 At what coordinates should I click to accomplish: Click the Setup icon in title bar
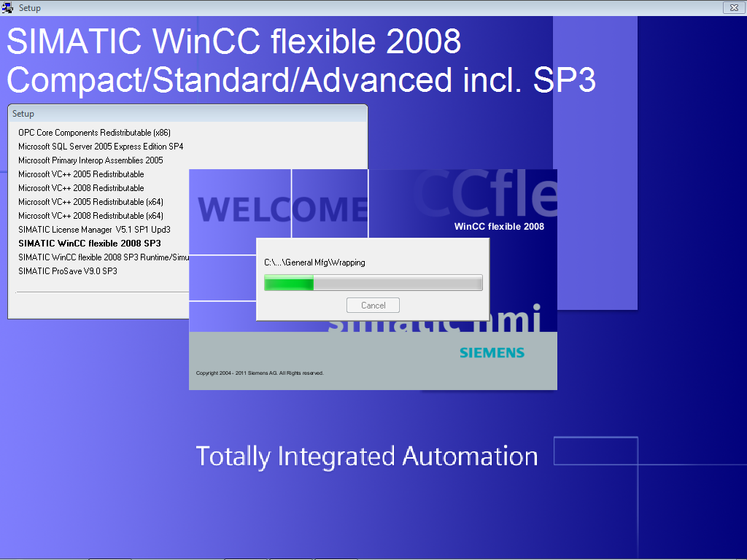[7, 7]
